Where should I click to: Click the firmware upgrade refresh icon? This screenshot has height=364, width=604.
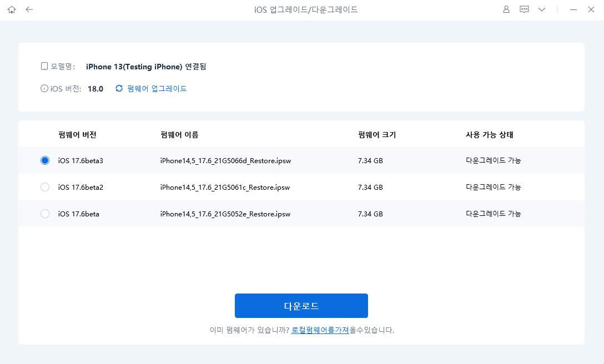119,88
